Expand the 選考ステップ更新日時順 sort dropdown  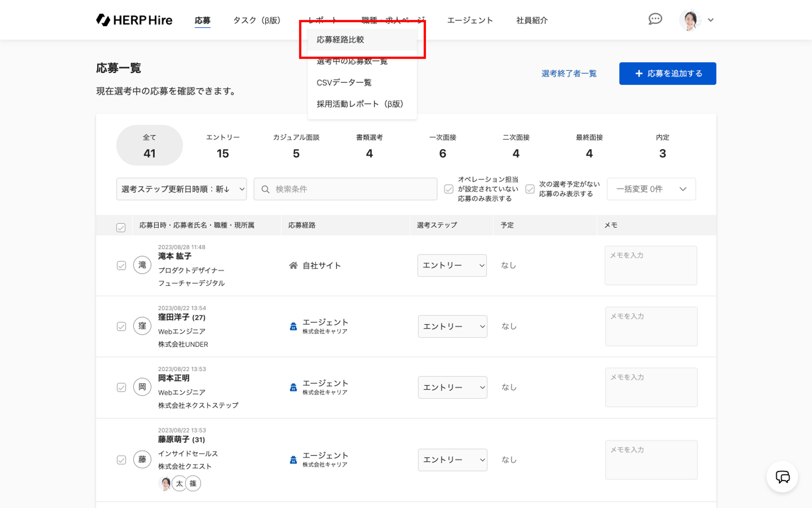tap(181, 189)
